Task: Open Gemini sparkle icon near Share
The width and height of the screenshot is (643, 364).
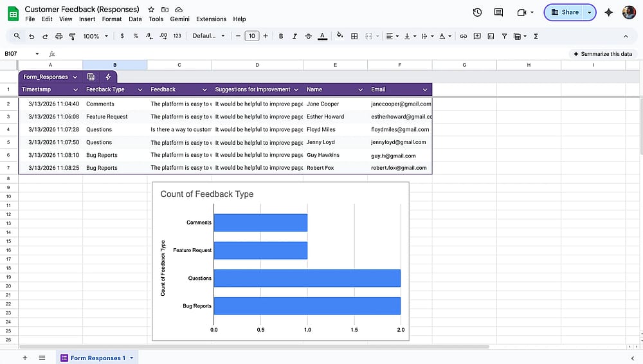Action: click(x=608, y=12)
